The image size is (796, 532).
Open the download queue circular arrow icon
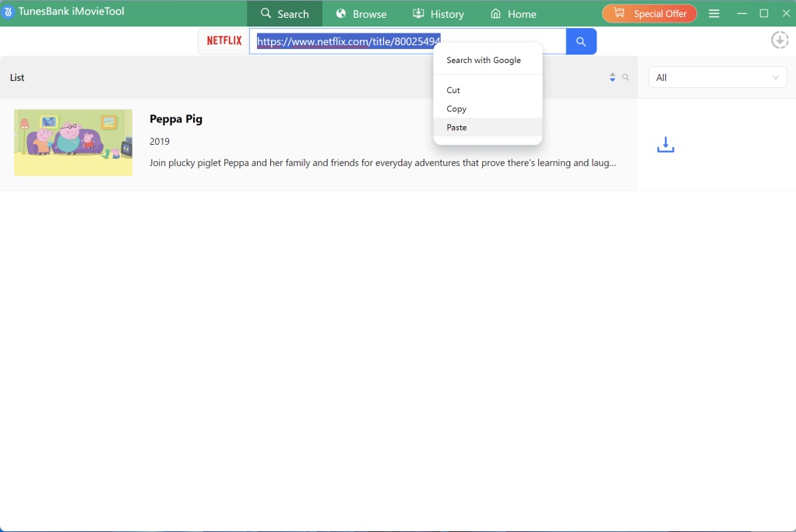(x=780, y=41)
